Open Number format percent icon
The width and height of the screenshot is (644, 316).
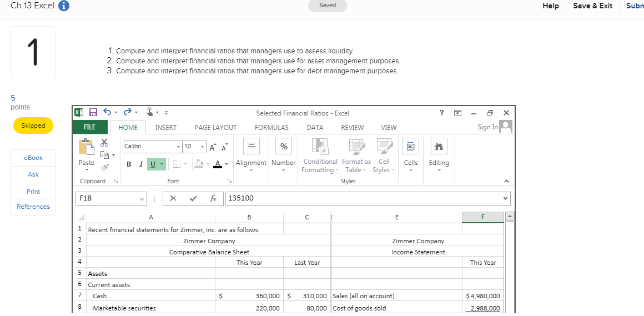tap(283, 147)
